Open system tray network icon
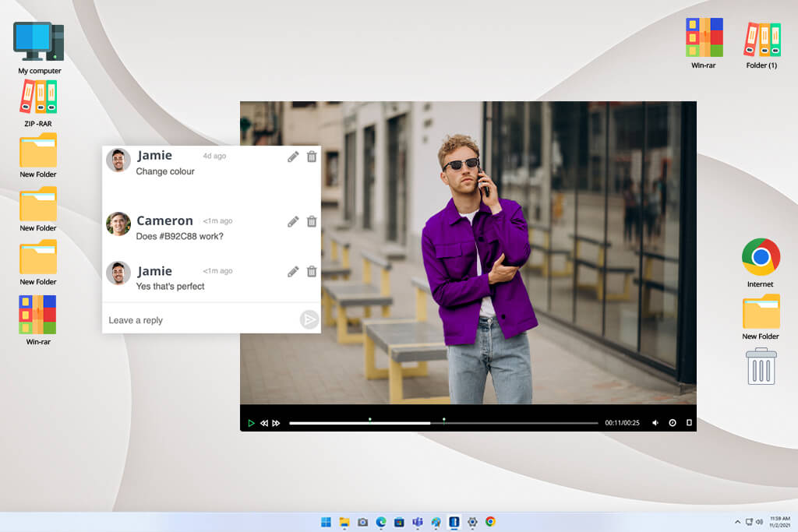The width and height of the screenshot is (798, 532). [x=749, y=522]
